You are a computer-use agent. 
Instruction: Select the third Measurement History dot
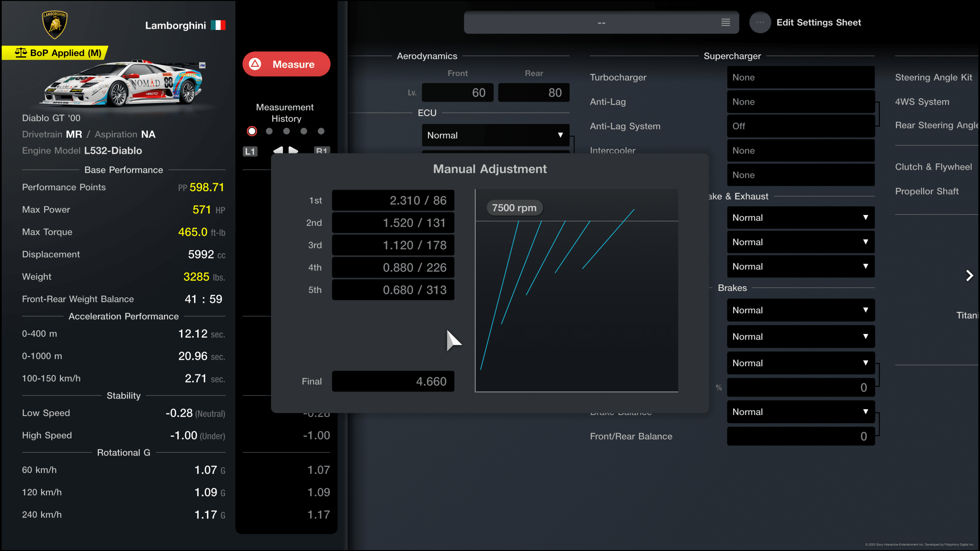click(x=286, y=131)
